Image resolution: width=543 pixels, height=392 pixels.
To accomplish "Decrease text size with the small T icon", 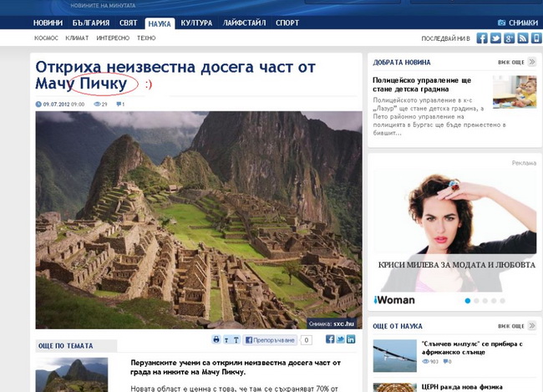I will (226, 340).
